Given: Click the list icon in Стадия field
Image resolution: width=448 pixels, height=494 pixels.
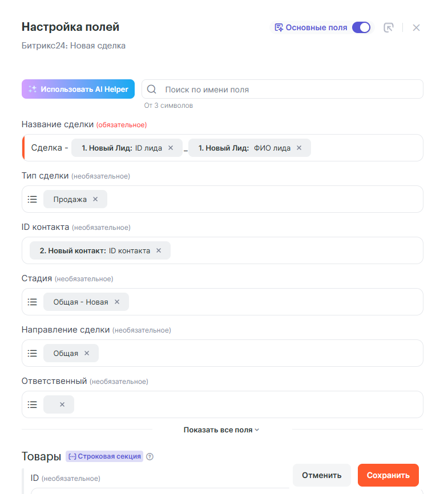Looking at the screenshot, I should [33, 302].
